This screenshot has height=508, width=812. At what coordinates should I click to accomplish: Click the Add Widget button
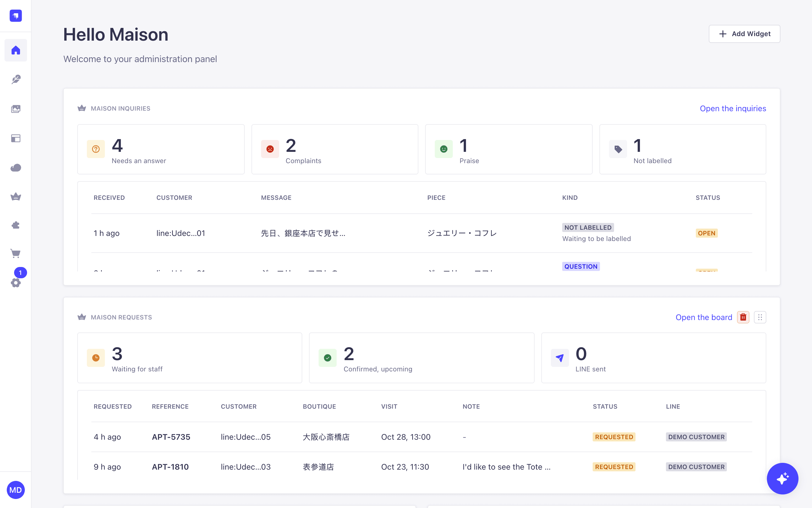tap(744, 34)
